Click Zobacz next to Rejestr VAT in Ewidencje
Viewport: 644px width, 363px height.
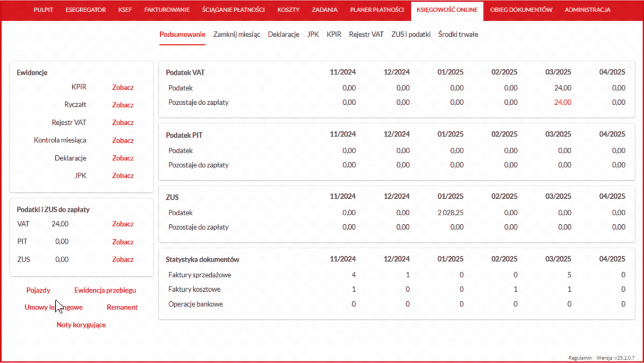coord(123,122)
